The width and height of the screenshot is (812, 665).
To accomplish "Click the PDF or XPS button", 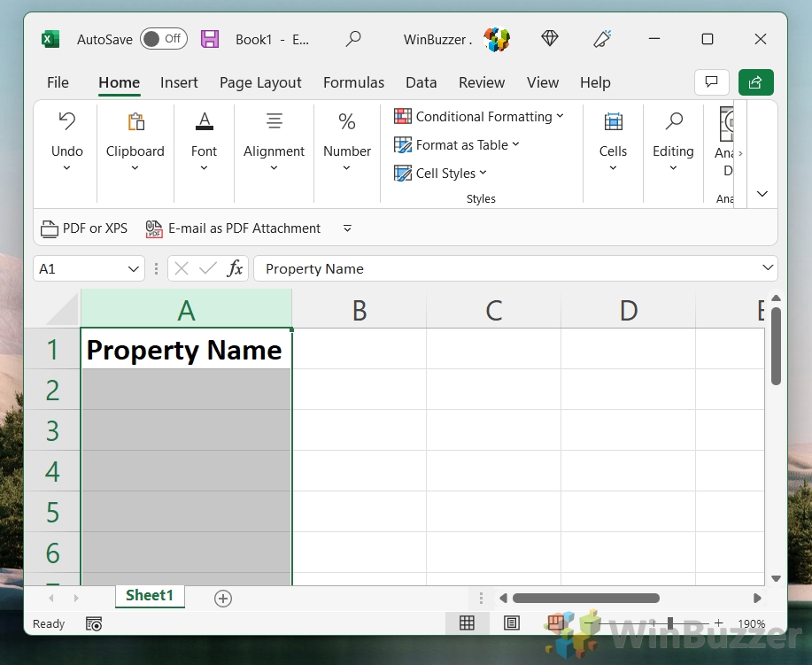I will click(x=84, y=228).
